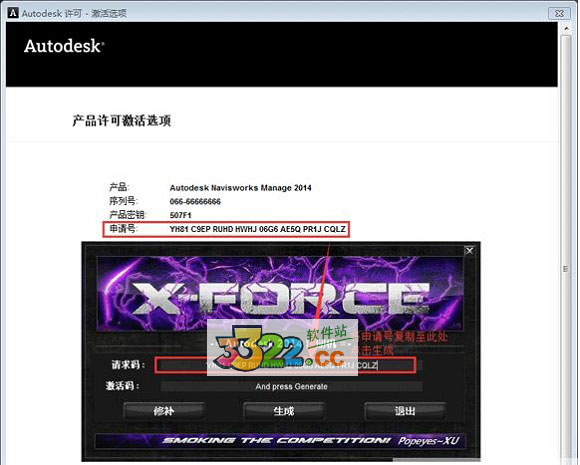Click the 'Smoking the Competition' footer banner
Viewport: 580px width, 465px height.
point(276,441)
